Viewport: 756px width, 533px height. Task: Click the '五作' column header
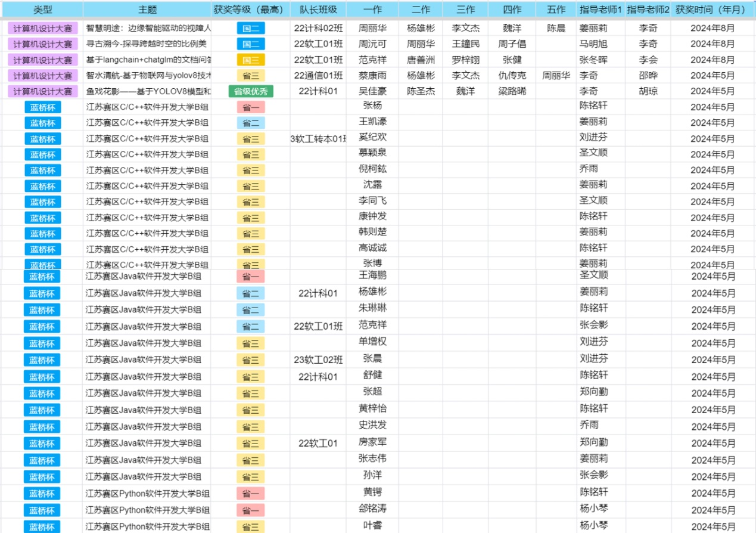556,10
